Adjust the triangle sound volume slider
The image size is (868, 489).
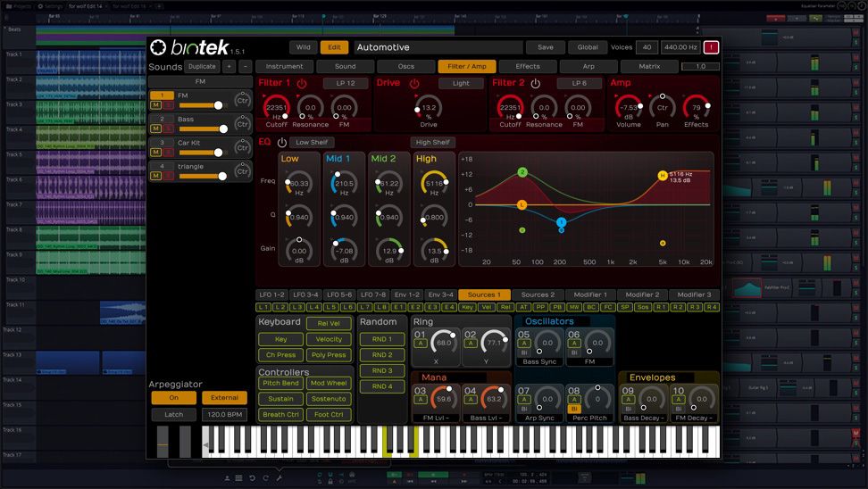(x=202, y=176)
